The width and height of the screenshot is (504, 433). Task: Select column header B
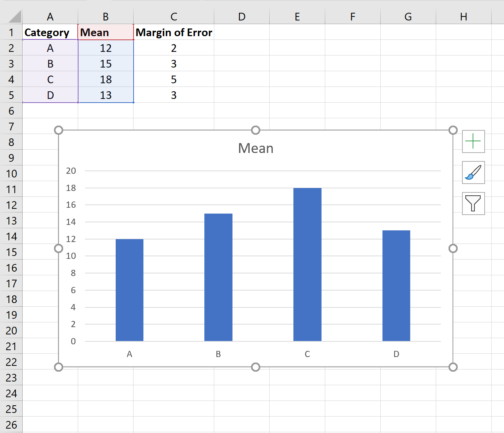pos(105,16)
